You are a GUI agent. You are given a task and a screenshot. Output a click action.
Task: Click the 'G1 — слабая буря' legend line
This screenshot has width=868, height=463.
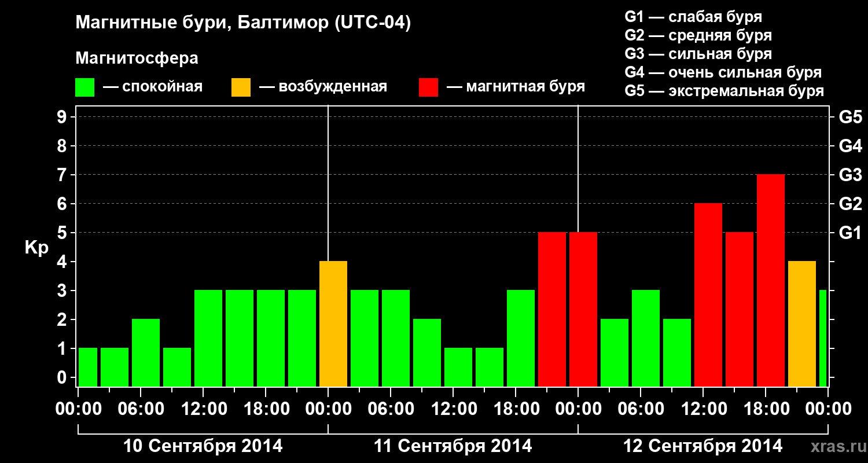coord(693,16)
